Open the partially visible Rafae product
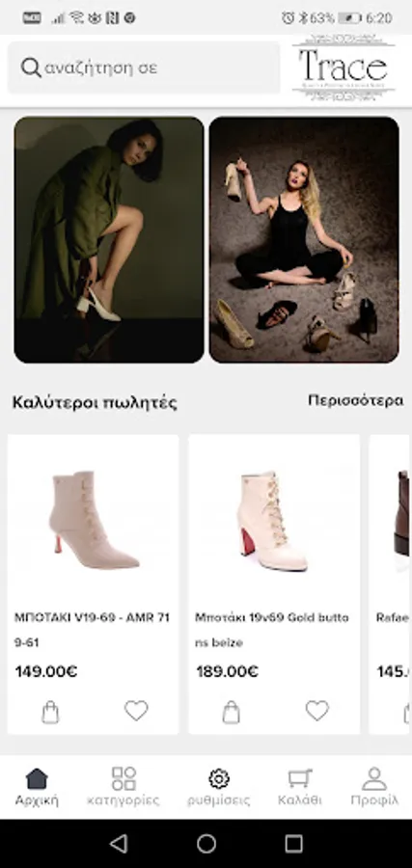Image resolution: width=412 pixels, height=868 pixels. 390,584
